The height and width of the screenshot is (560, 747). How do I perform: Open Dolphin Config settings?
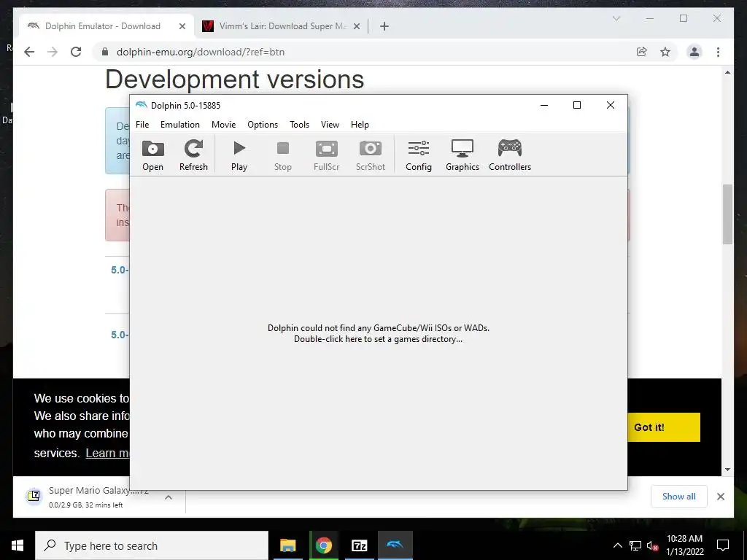(x=419, y=155)
